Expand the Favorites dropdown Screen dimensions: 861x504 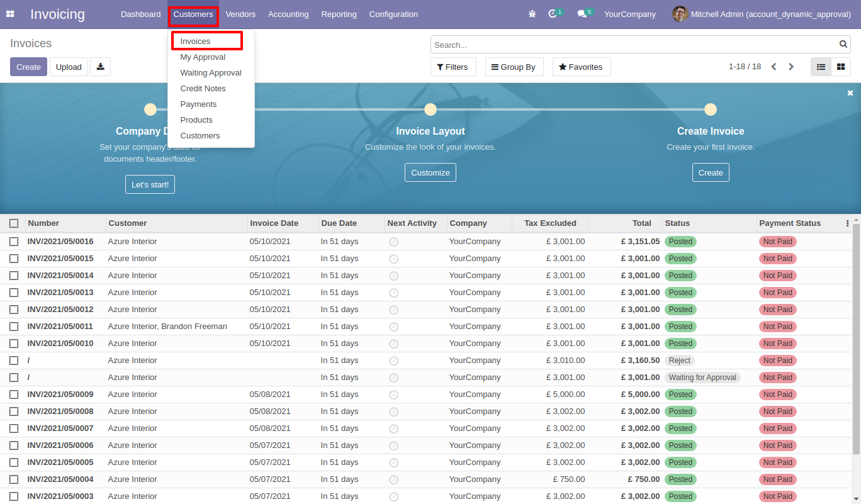pyautogui.click(x=581, y=67)
